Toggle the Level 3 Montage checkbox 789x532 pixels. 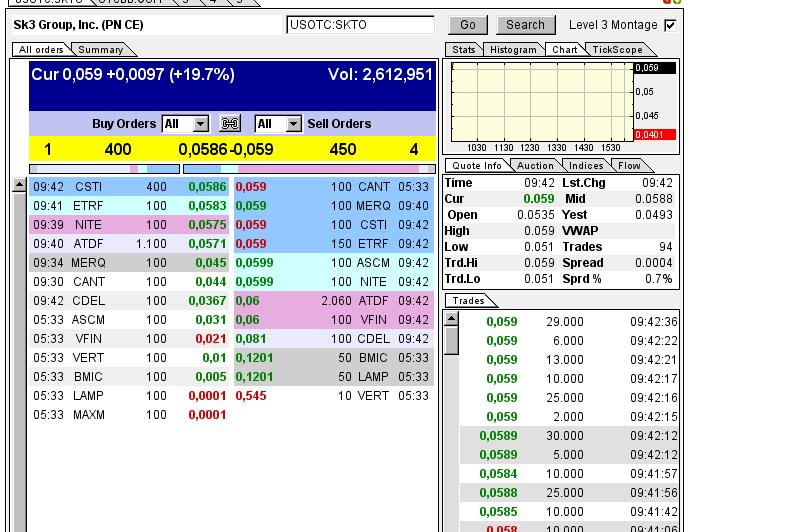(x=670, y=25)
